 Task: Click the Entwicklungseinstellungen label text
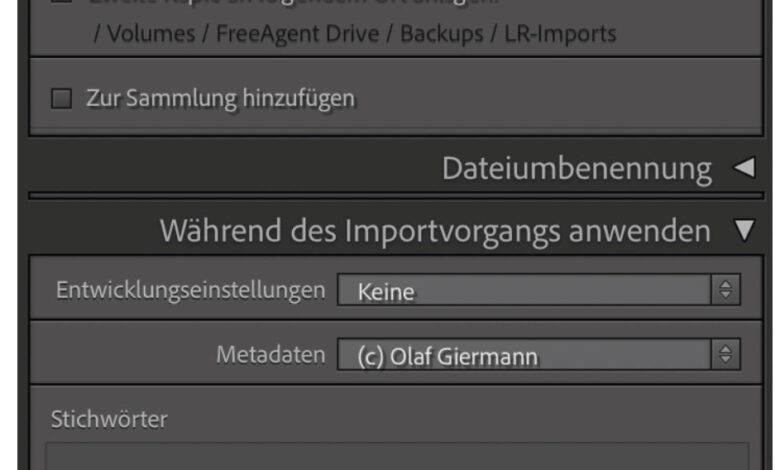coord(191,290)
